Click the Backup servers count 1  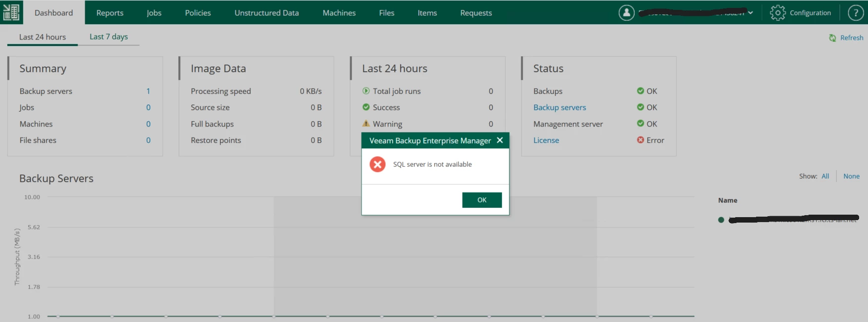coord(148,91)
